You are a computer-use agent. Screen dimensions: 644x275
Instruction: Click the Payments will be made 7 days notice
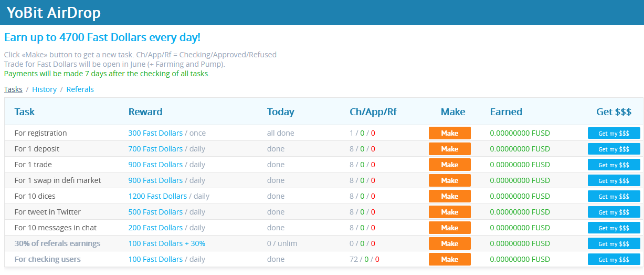tap(107, 74)
